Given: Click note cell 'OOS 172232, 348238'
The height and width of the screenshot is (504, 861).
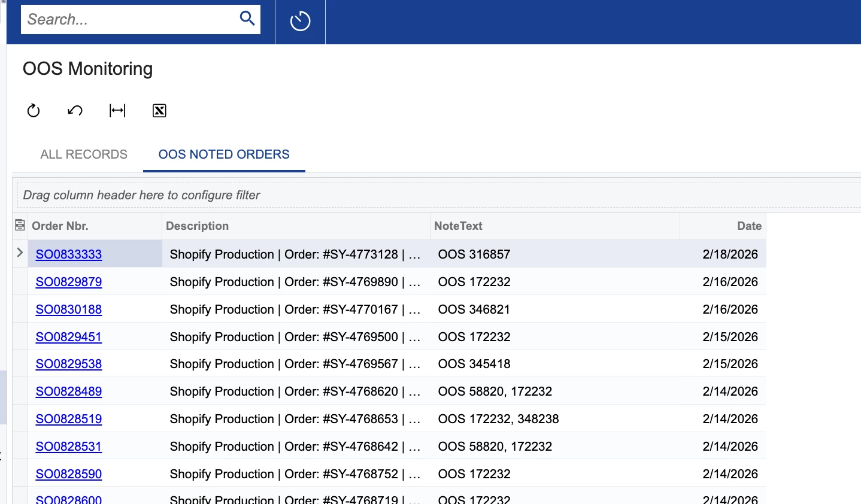Looking at the screenshot, I should click(x=555, y=419).
